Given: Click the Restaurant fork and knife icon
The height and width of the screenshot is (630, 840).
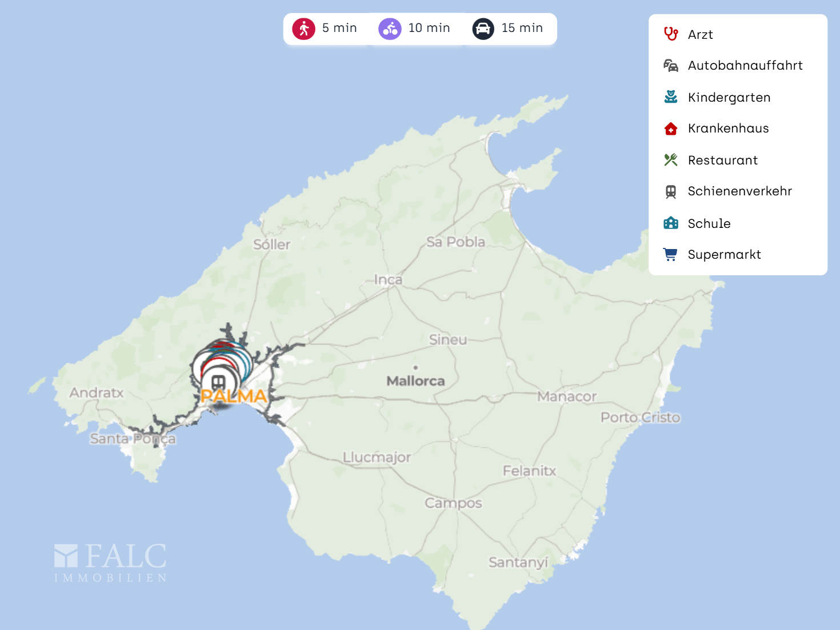Looking at the screenshot, I should 671,160.
